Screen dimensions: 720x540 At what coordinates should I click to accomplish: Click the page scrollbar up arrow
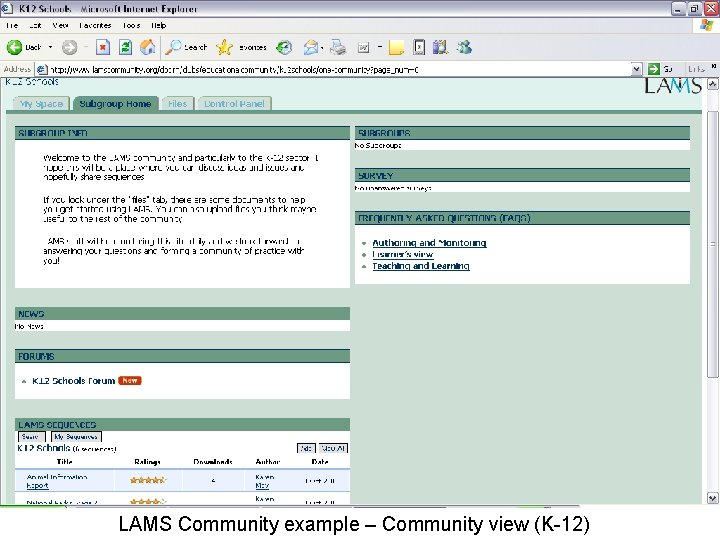coord(712,84)
